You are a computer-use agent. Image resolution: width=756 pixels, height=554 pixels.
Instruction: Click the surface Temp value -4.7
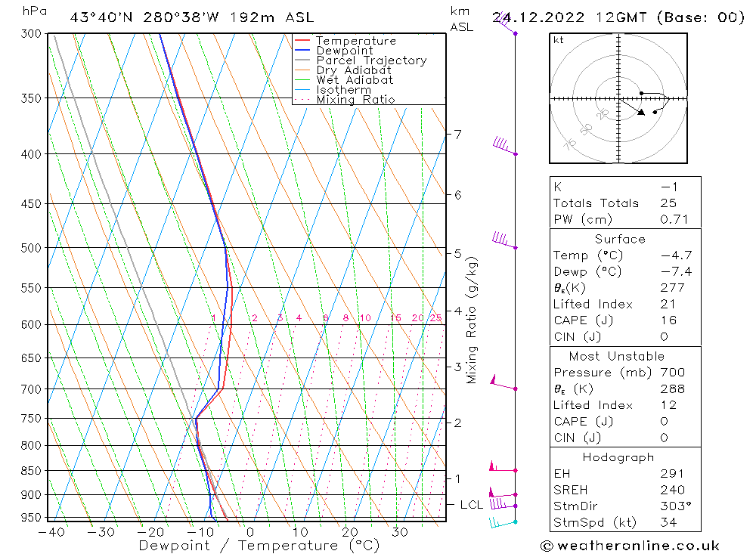(676, 255)
